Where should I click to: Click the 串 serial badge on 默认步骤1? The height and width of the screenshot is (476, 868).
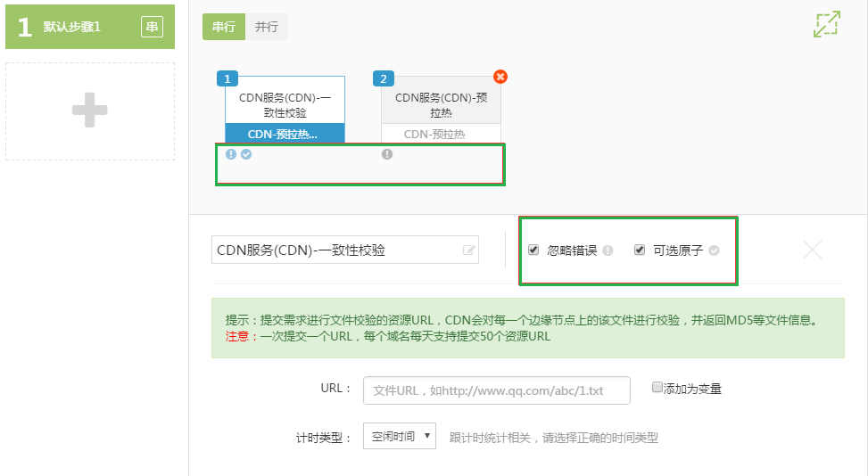coord(153,27)
